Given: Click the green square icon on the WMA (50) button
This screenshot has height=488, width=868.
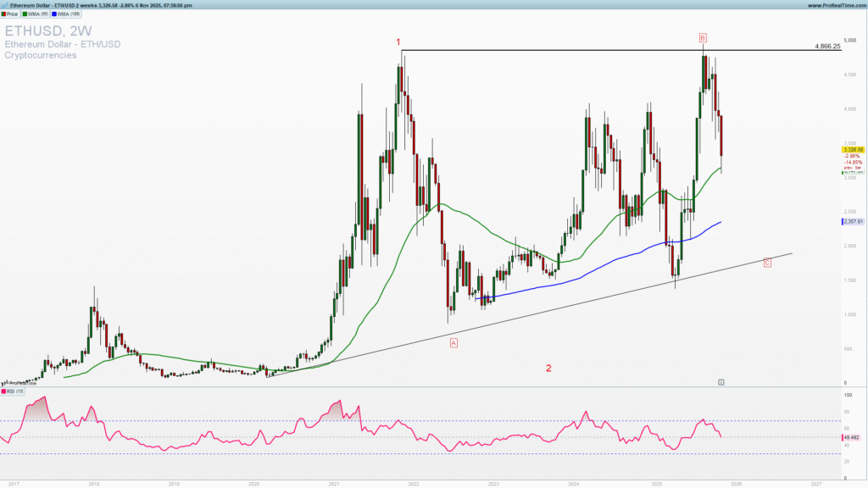Looking at the screenshot, I should (25, 14).
